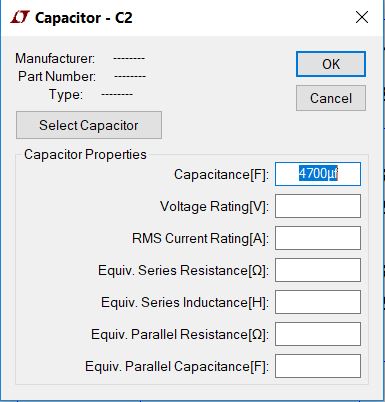385x402 pixels.
Task: Focus the Equiv. Series Inductance[H] field
Action: [318, 302]
